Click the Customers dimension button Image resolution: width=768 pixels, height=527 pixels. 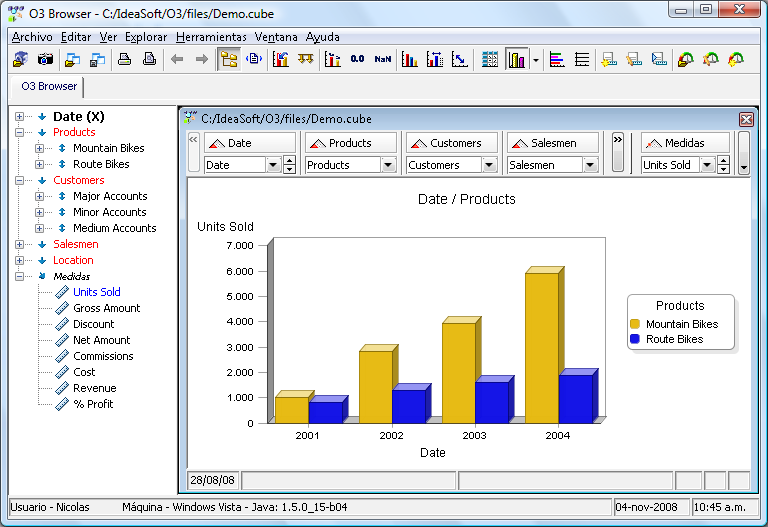[452, 143]
